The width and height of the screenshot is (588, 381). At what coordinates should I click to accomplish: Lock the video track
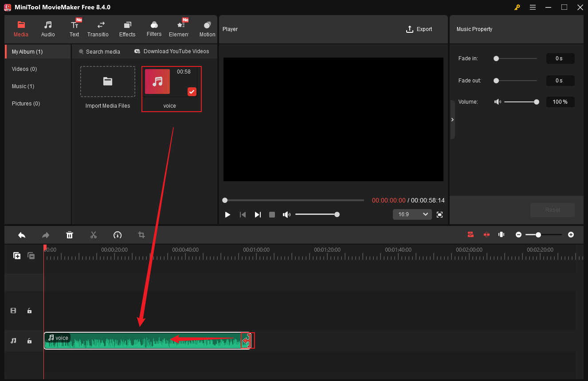click(x=29, y=311)
